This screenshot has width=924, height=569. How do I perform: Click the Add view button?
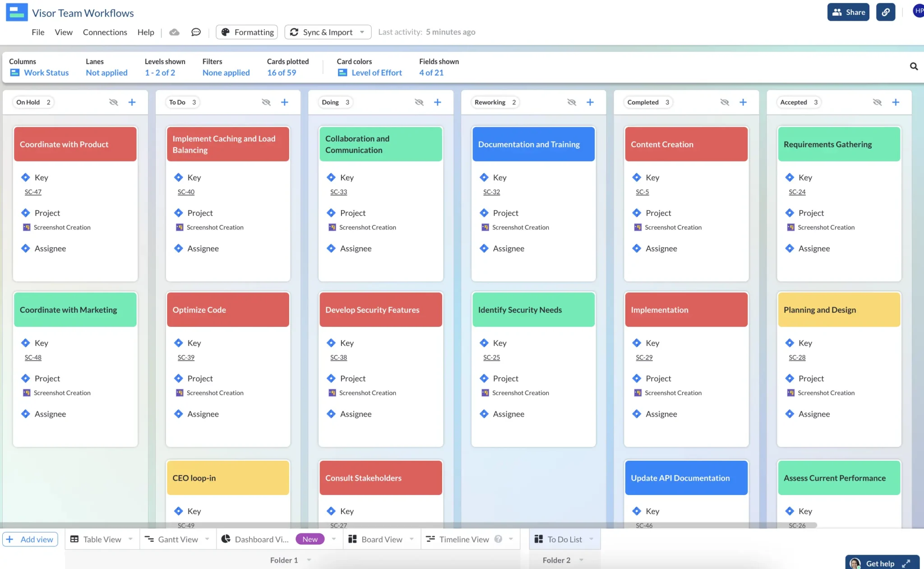click(x=30, y=539)
